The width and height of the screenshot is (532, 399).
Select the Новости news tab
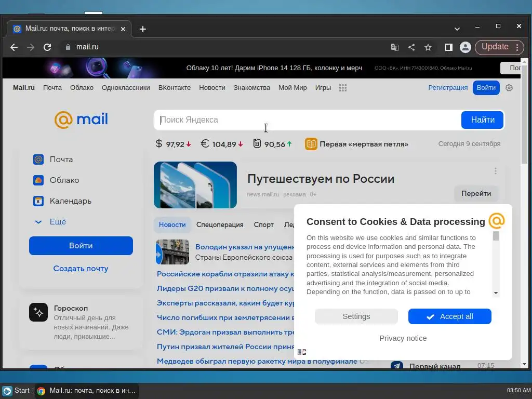coord(172,224)
